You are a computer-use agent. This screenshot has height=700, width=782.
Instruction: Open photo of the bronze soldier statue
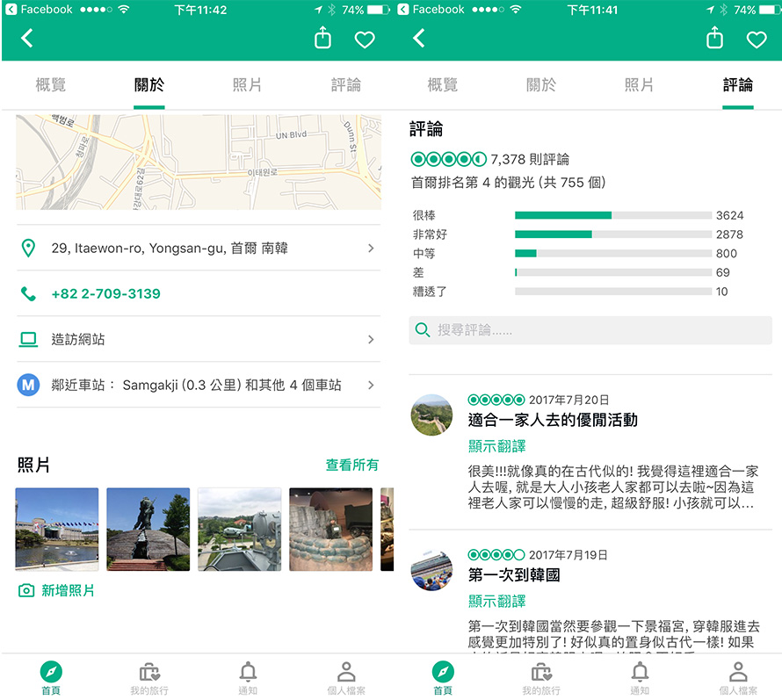click(148, 530)
